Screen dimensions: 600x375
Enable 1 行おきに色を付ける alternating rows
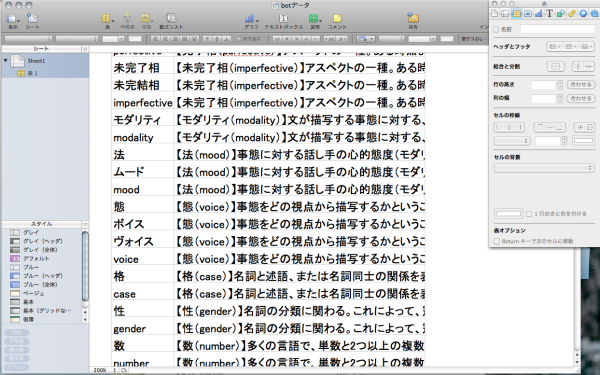pyautogui.click(x=529, y=214)
